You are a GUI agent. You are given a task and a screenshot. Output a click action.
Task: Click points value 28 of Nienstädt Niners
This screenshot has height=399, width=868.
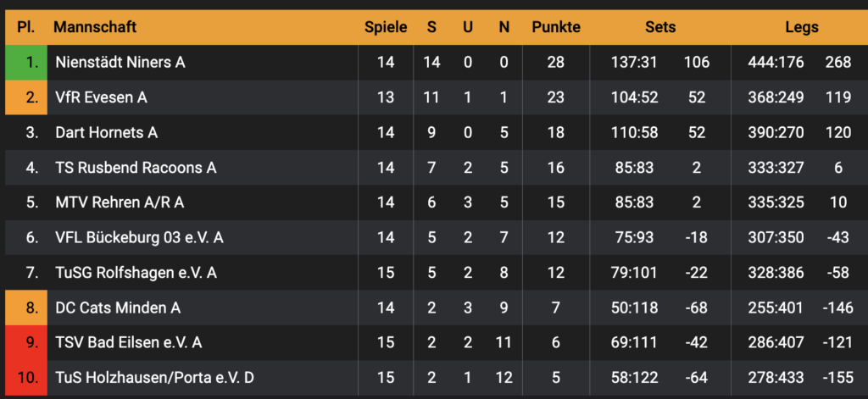pyautogui.click(x=555, y=62)
